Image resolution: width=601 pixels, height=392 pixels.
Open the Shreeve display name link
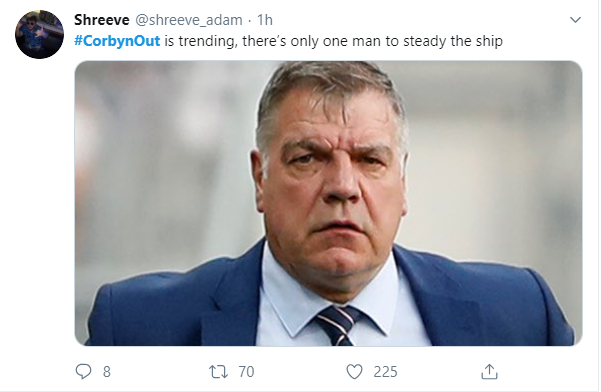(x=102, y=20)
